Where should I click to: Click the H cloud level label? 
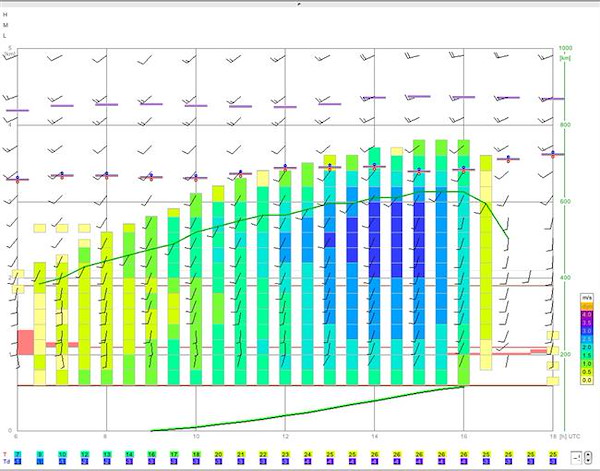click(x=5, y=15)
